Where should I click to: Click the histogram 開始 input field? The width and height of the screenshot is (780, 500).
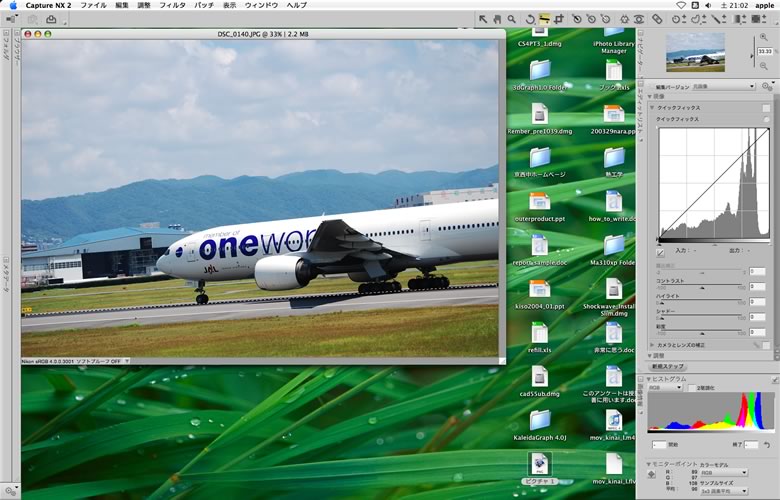tap(659, 445)
